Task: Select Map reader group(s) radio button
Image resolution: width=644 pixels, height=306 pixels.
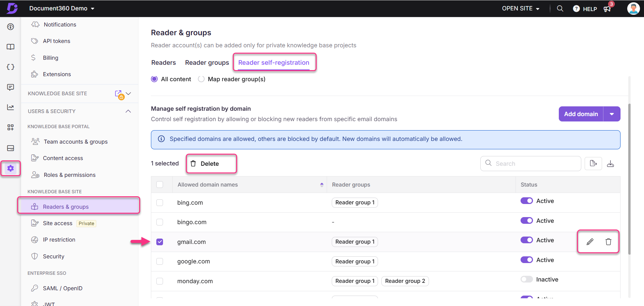Action: pos(201,79)
